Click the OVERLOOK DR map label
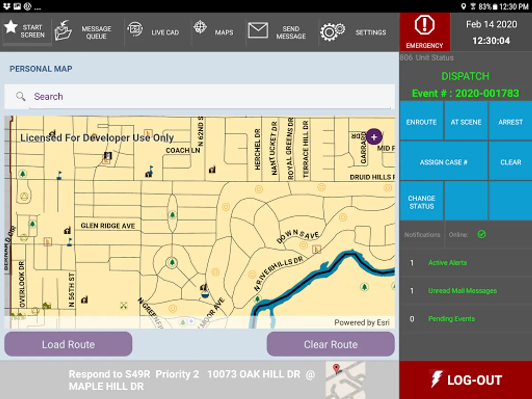Image resolution: width=532 pixels, height=399 pixels. coord(23,284)
